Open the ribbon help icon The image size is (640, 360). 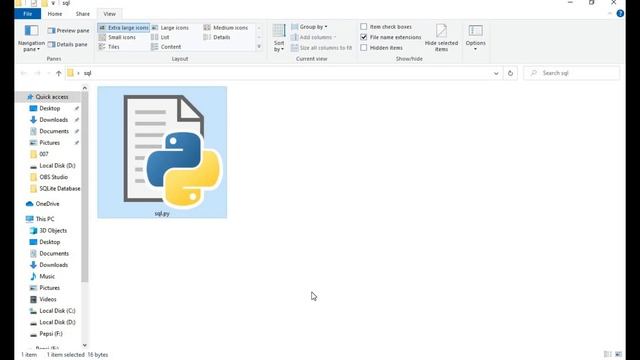(620, 13)
